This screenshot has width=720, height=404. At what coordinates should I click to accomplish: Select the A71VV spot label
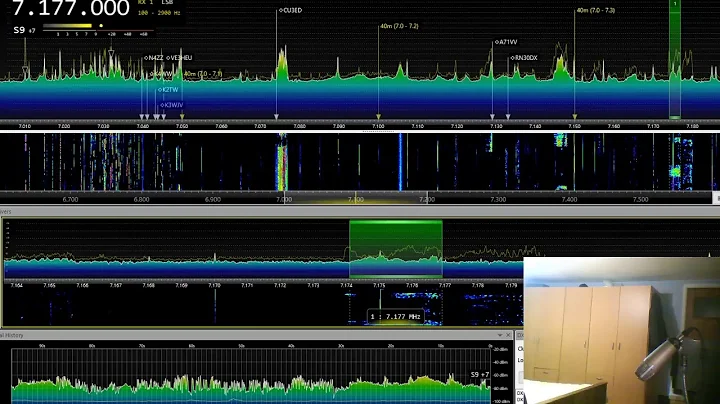[x=506, y=42]
